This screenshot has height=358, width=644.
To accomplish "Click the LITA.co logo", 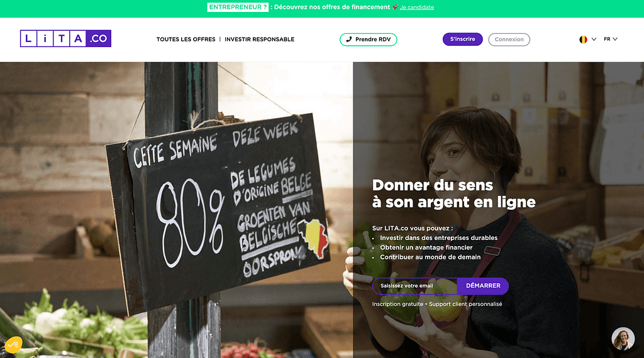I will point(65,38).
